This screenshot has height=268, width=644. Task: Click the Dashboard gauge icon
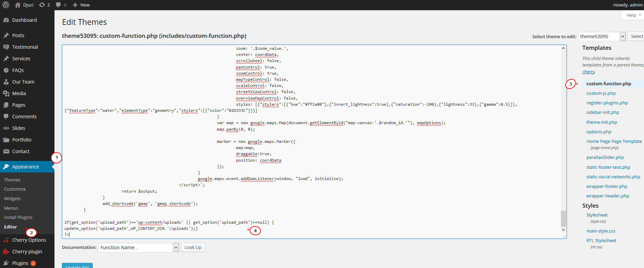tap(6, 20)
